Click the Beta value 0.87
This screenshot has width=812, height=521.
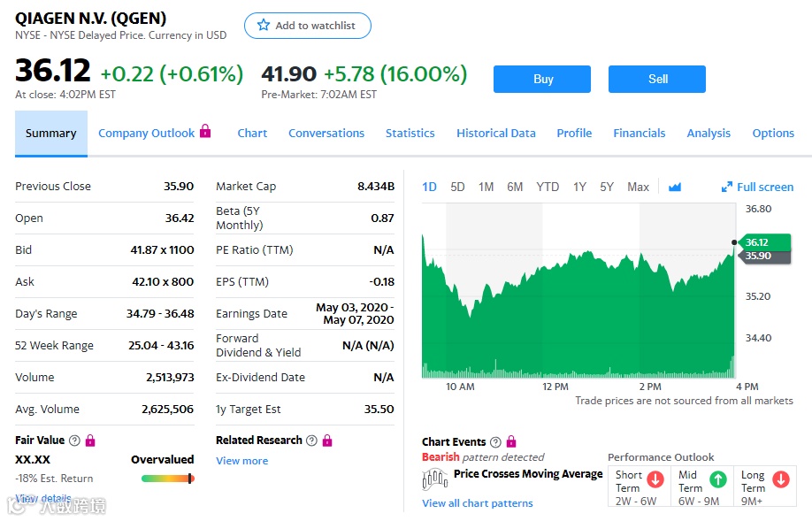pos(382,218)
